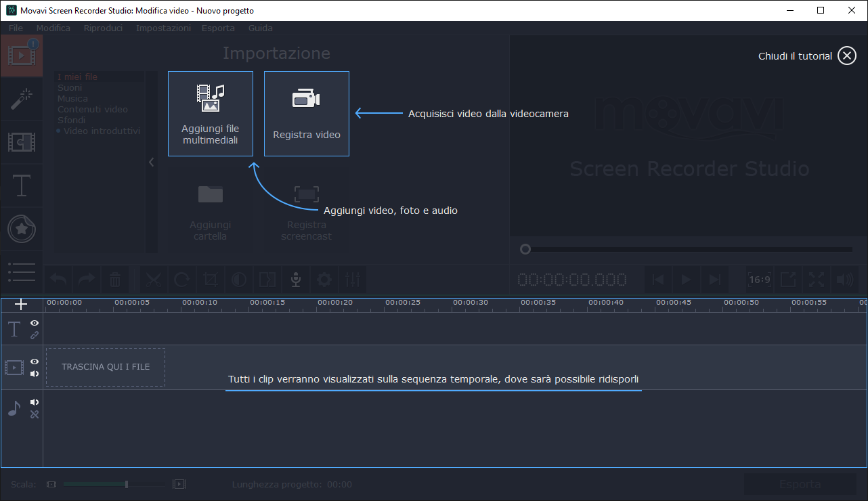The image size is (868, 501).
Task: Hide the title track with eye icon
Action: pos(35,323)
